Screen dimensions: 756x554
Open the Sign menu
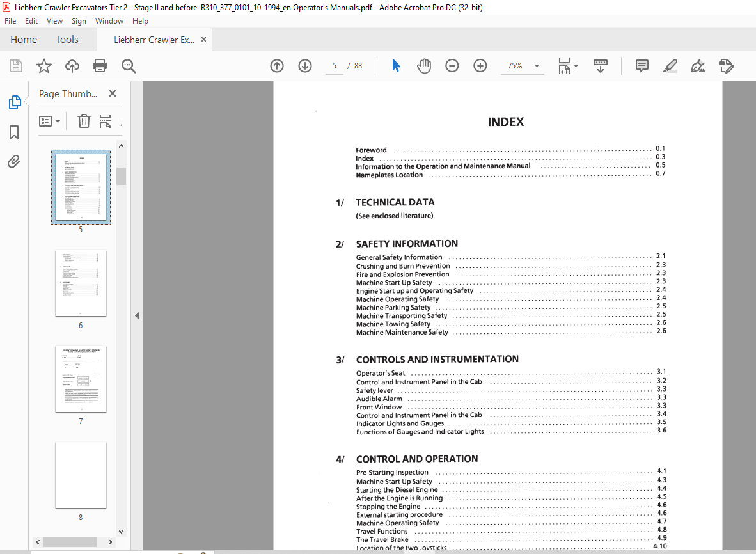point(79,20)
